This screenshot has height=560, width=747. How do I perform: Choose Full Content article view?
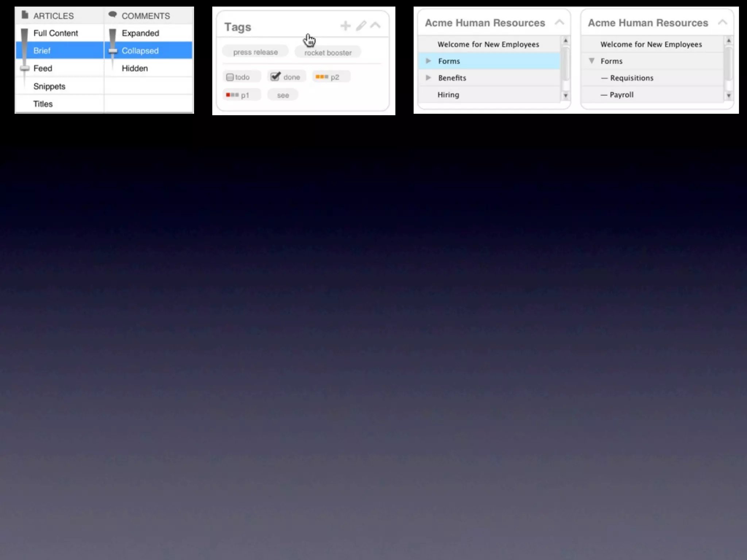click(x=55, y=33)
